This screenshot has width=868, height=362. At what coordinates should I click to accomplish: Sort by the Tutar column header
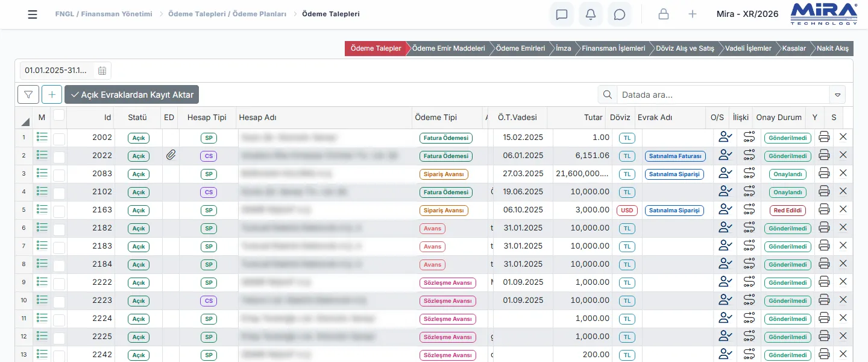point(593,118)
